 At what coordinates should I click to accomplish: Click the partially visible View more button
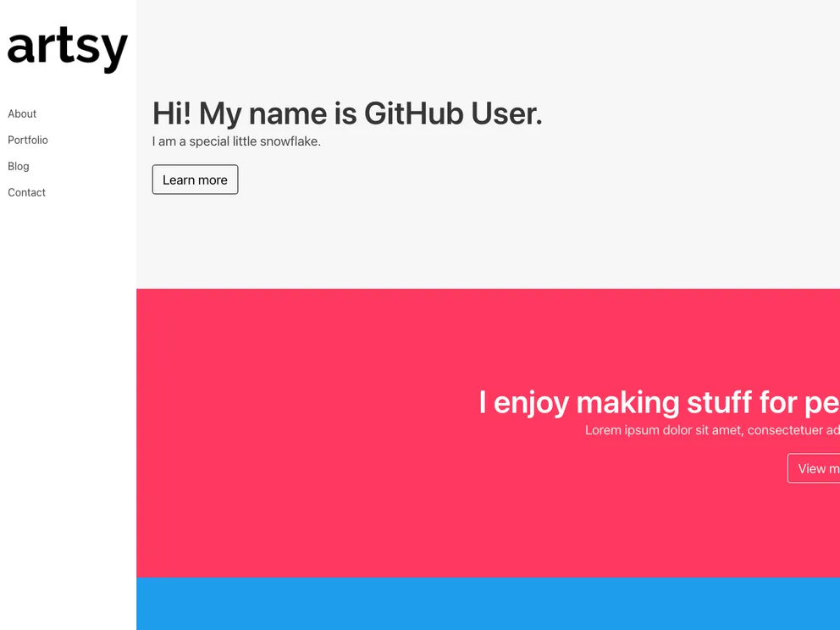click(x=815, y=468)
